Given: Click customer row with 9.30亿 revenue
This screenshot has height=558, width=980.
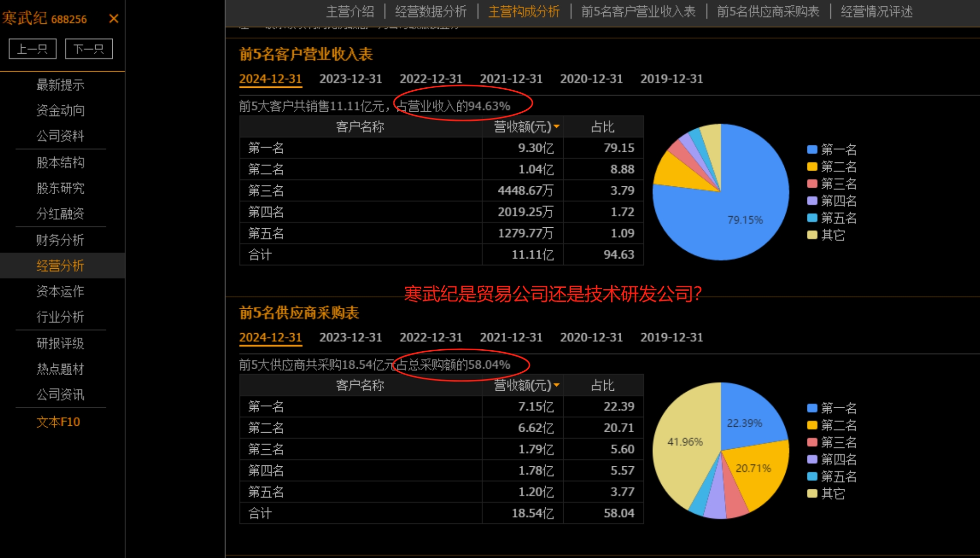Looking at the screenshot, I should coord(441,148).
